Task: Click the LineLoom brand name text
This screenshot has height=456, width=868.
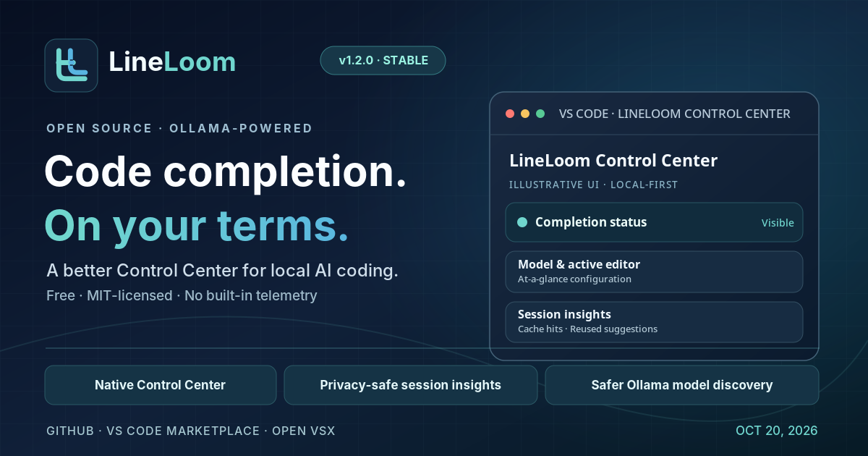Action: [172, 62]
